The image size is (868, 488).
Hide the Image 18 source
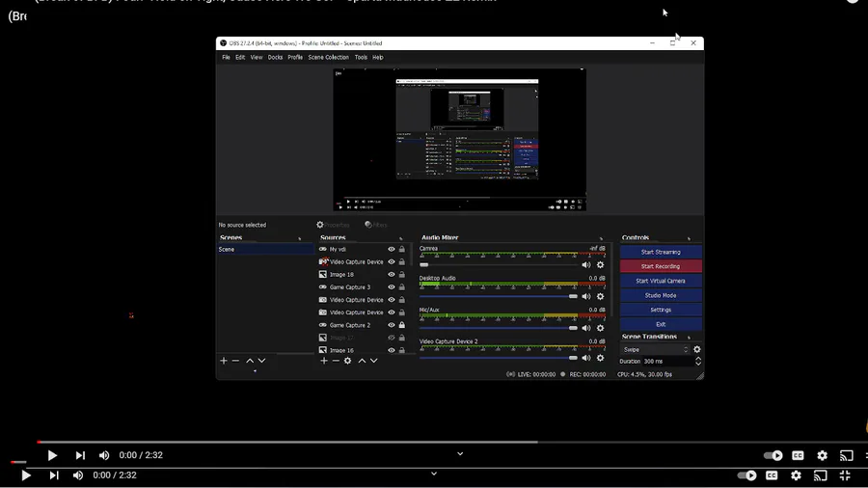[392, 275]
